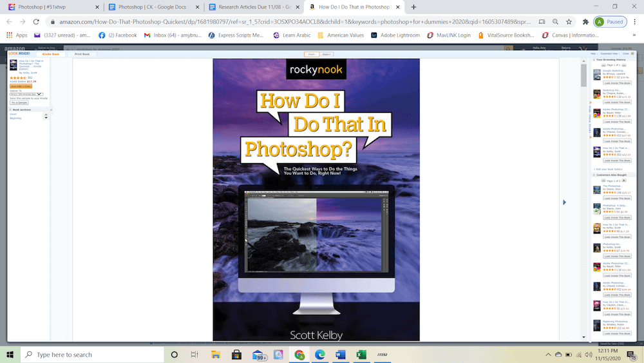Open File Explorer from taskbar
The height and width of the screenshot is (363, 644).
tap(216, 355)
